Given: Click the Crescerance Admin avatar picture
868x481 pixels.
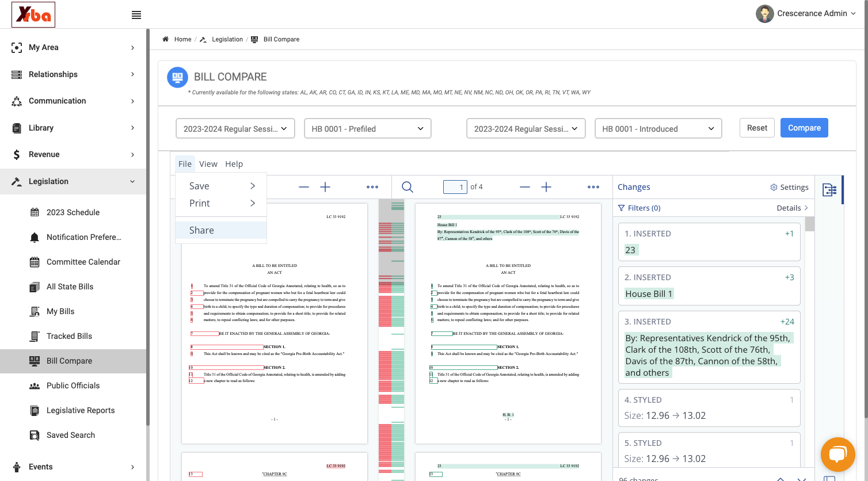Looking at the screenshot, I should pyautogui.click(x=764, y=14).
